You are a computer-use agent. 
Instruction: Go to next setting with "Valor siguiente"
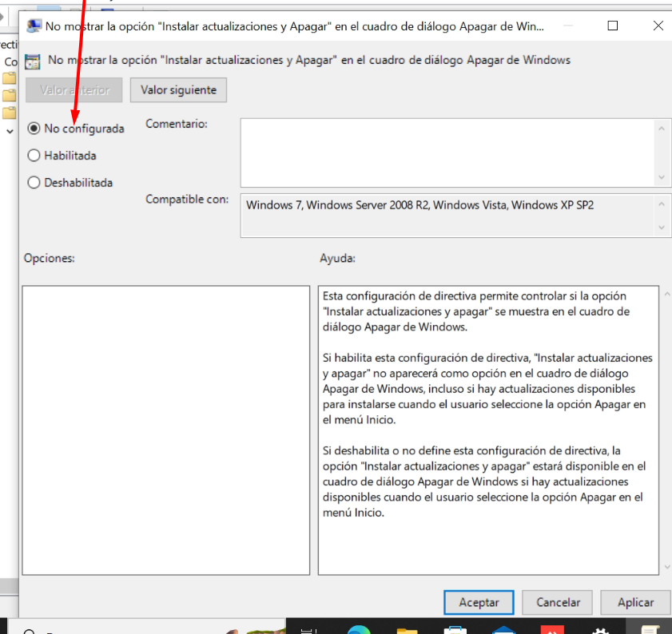[x=178, y=90]
